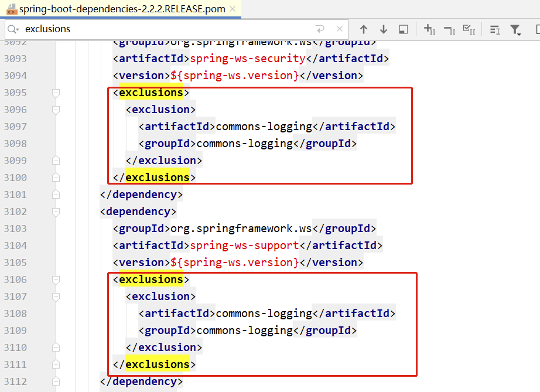Click spring-ws-security artifact text
This screenshot has height=392, width=540.
tap(248, 59)
